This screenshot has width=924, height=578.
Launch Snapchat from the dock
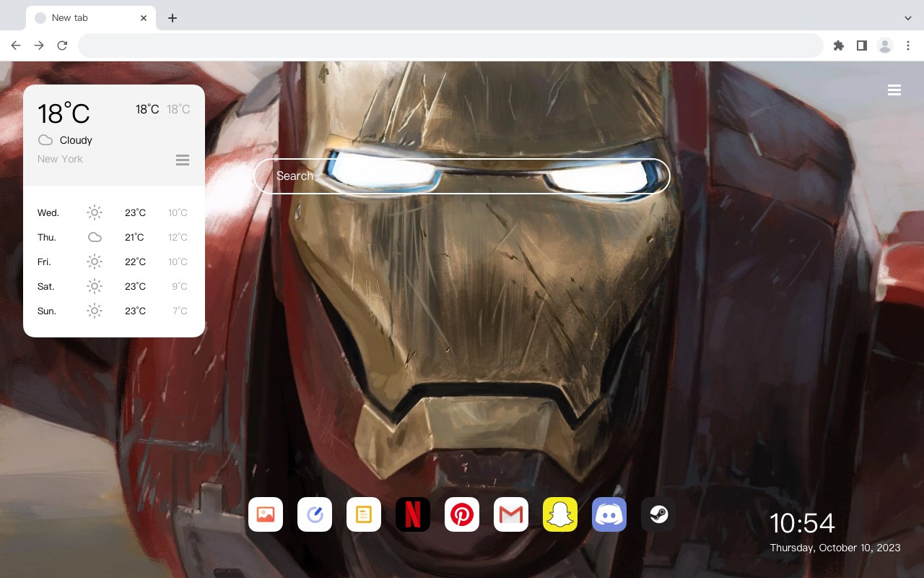[x=560, y=514]
